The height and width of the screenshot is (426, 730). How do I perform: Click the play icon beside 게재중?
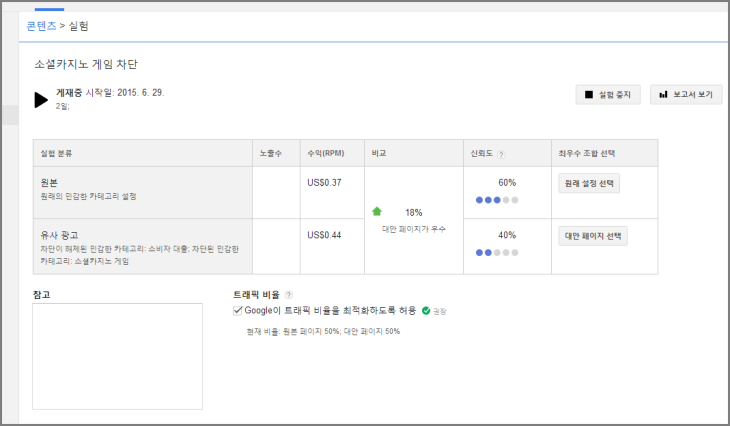click(41, 99)
